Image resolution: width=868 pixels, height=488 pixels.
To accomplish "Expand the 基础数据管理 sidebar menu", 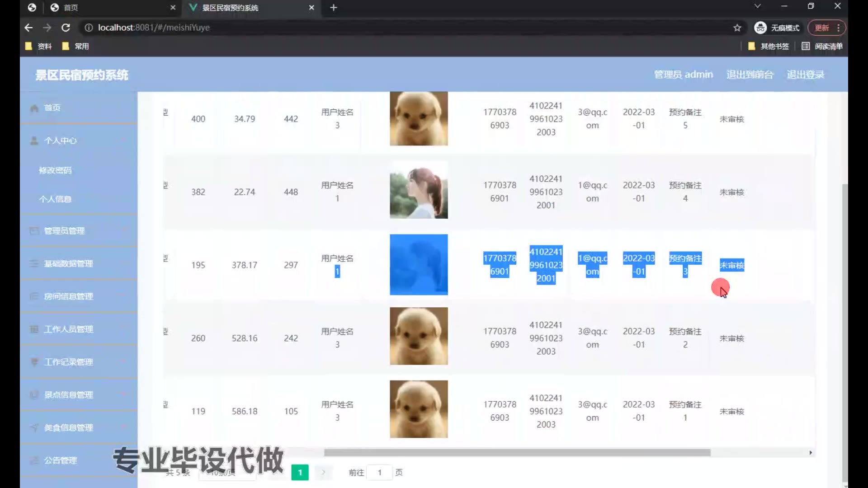I will (x=68, y=264).
